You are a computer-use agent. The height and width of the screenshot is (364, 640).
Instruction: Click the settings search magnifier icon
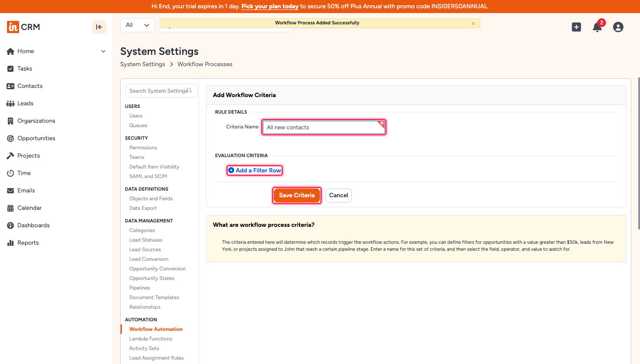point(189,91)
